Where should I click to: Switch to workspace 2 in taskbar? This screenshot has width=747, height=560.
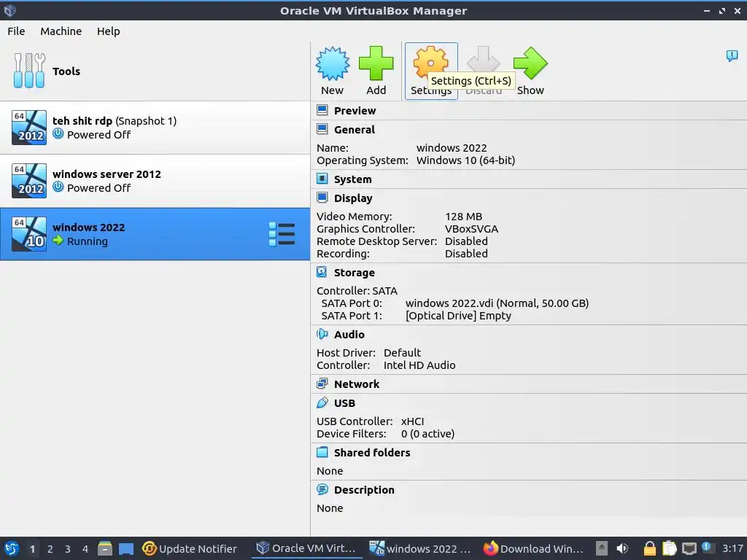50,548
